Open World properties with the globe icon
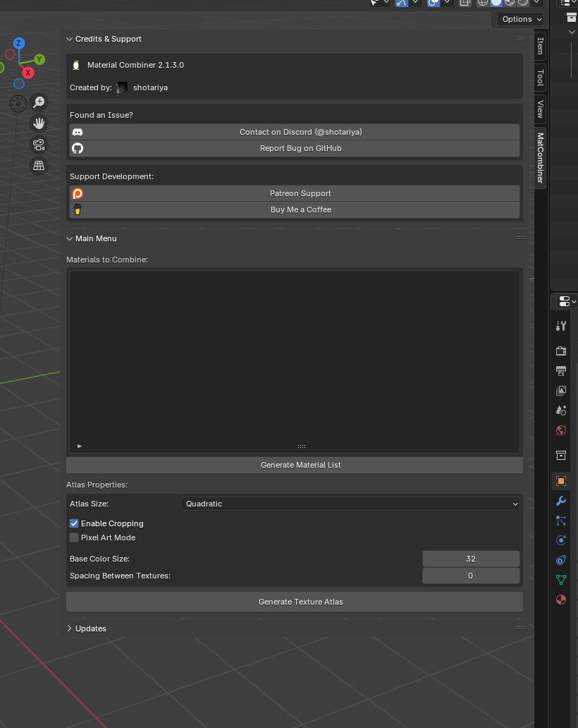The height and width of the screenshot is (728, 578). [560, 430]
